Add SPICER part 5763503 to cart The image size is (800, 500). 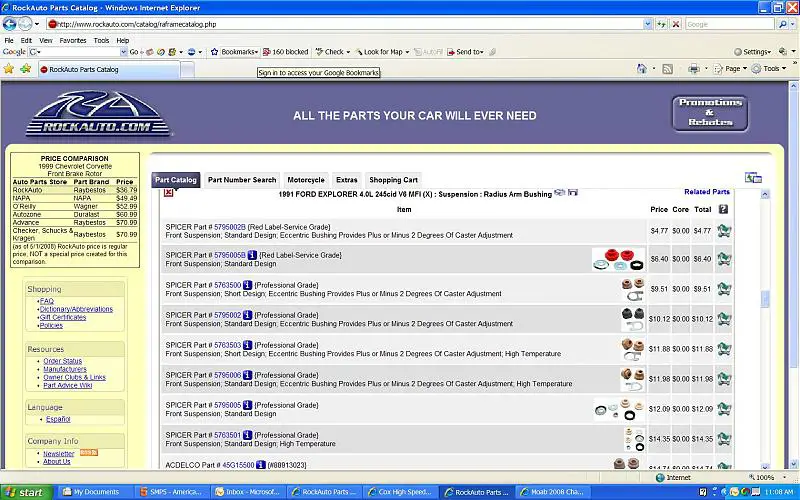pos(723,349)
